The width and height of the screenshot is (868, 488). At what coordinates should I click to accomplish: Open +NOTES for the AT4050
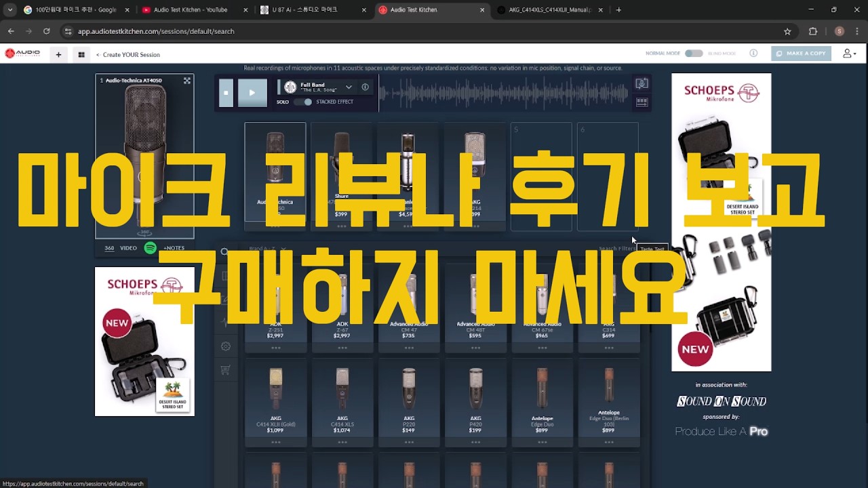click(x=174, y=248)
